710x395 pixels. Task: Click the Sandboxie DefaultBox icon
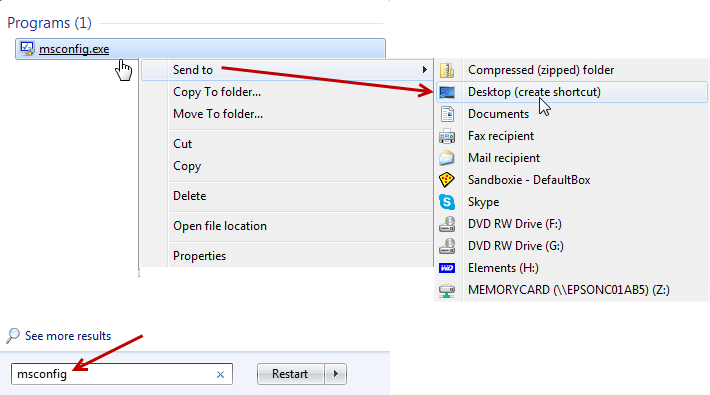447,180
